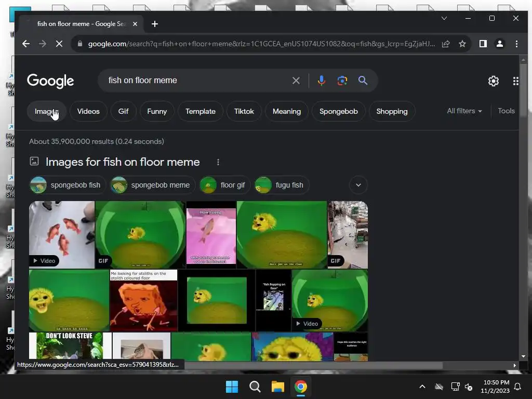Click the vertical scrollbar down arrow

(x=523, y=356)
